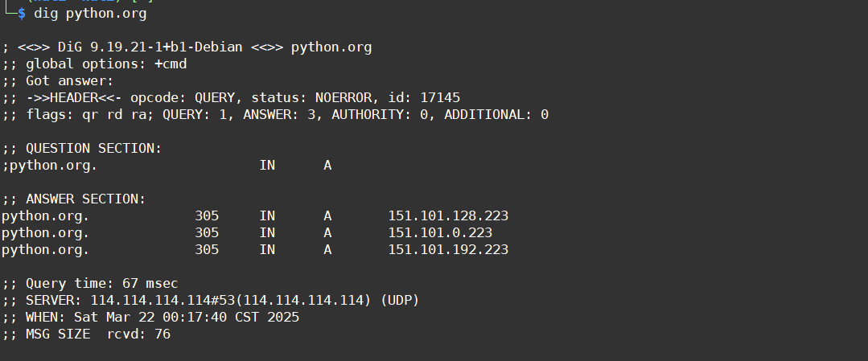
Task: Click the 'A' record type in question section
Action: click(327, 166)
